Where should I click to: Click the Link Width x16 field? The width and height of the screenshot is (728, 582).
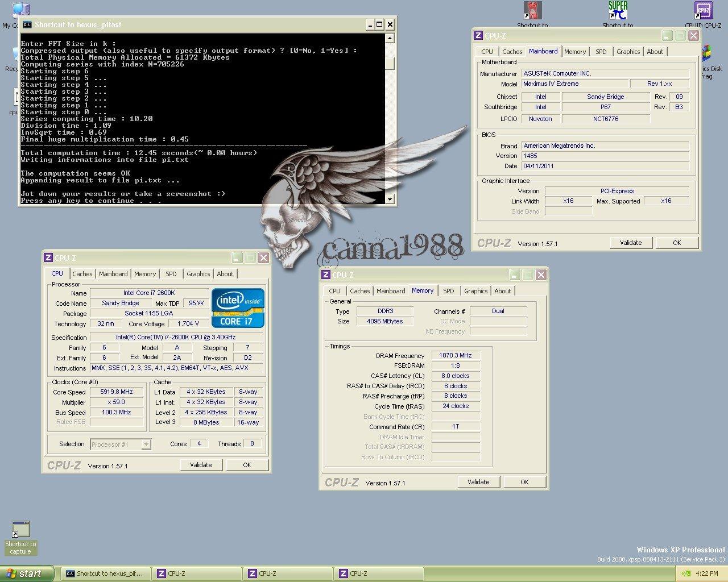coord(568,201)
